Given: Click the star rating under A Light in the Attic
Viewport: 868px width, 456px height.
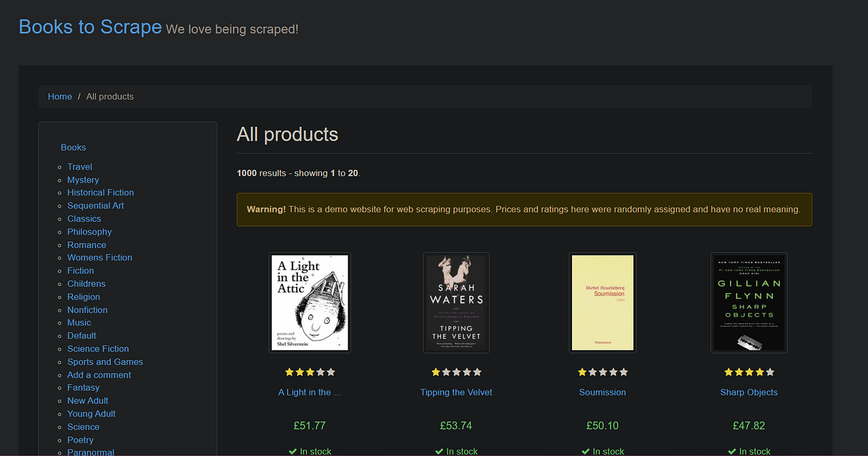Looking at the screenshot, I should pos(310,372).
